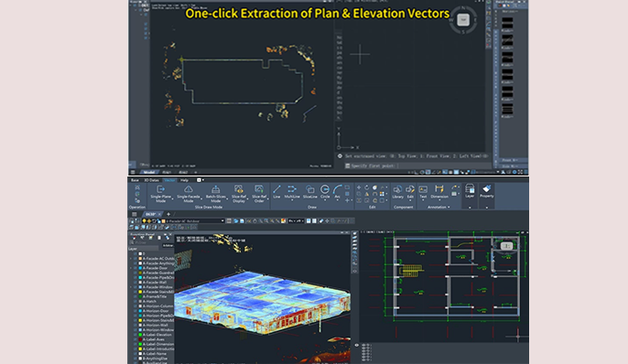Viewport: 628px width, 364px height.
Task: Close the 0630 document tab
Action: coord(160,214)
